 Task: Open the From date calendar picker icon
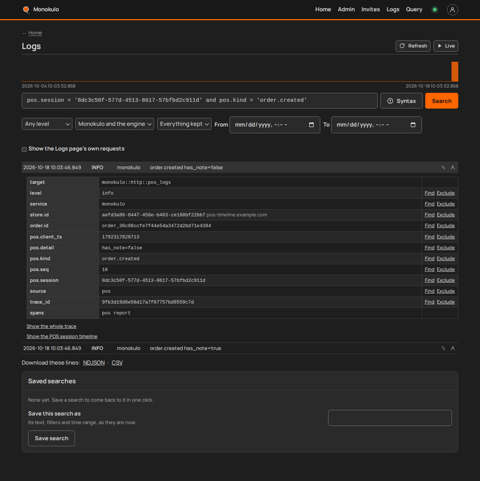pyautogui.click(x=311, y=125)
